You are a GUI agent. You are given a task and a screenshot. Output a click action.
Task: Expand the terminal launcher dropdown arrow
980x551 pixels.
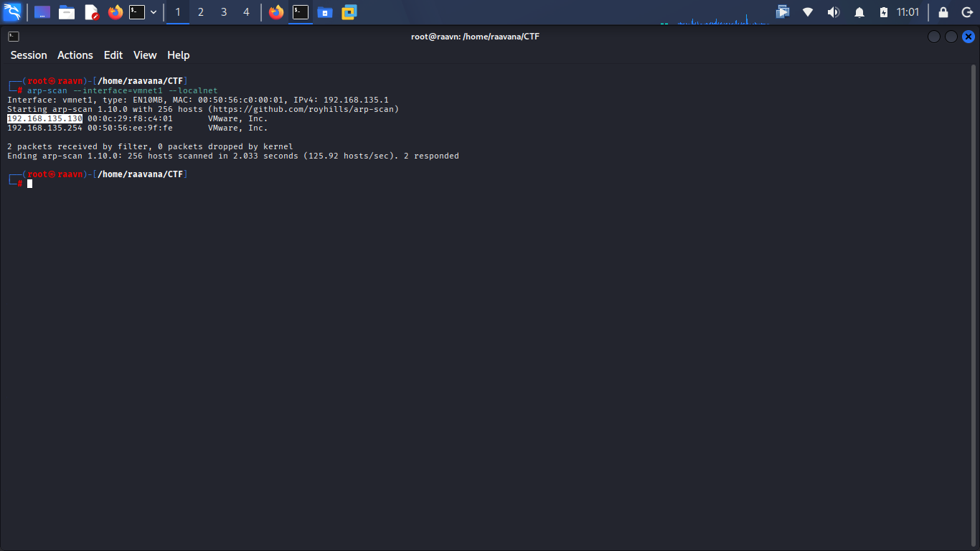154,12
